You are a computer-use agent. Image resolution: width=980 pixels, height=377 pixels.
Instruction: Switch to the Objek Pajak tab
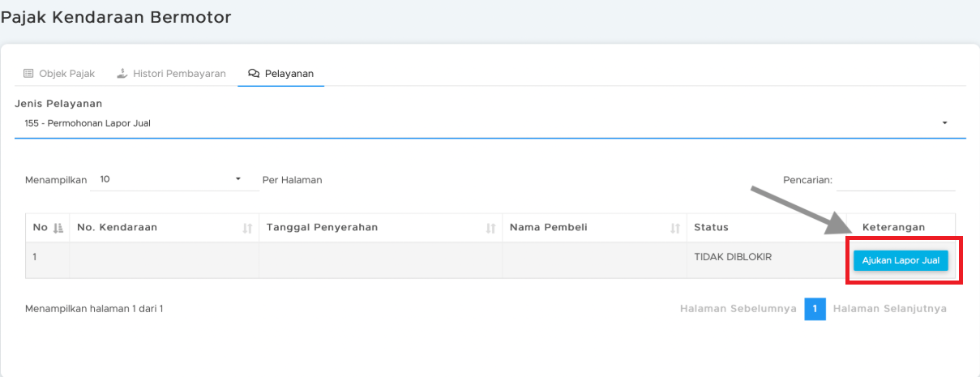click(x=66, y=74)
